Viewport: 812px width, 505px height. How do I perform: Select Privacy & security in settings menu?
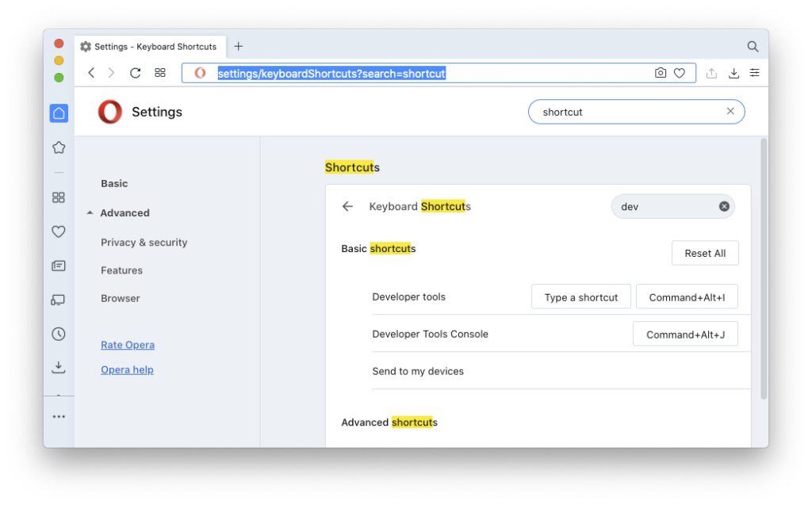pos(144,243)
